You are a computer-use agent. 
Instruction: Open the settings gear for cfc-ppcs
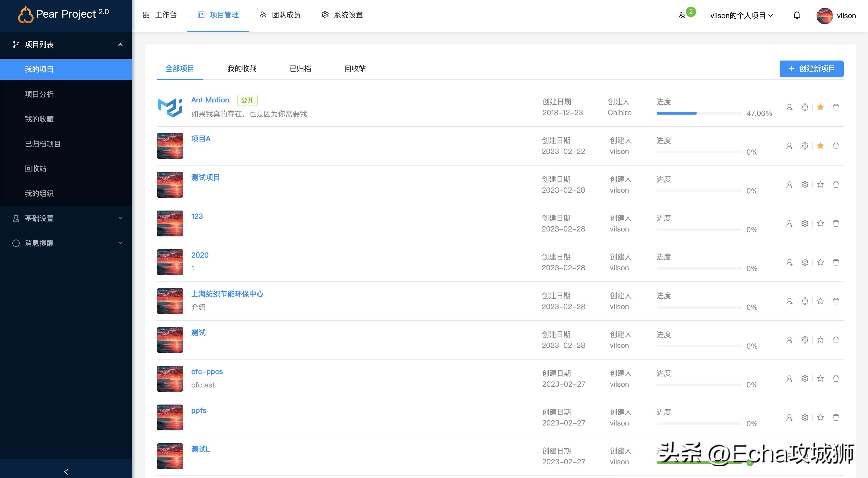click(805, 379)
